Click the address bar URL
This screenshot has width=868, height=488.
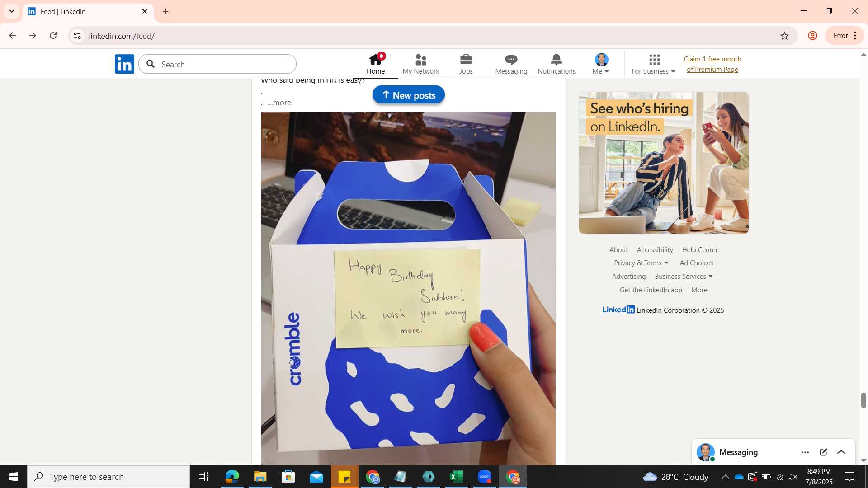click(x=122, y=36)
